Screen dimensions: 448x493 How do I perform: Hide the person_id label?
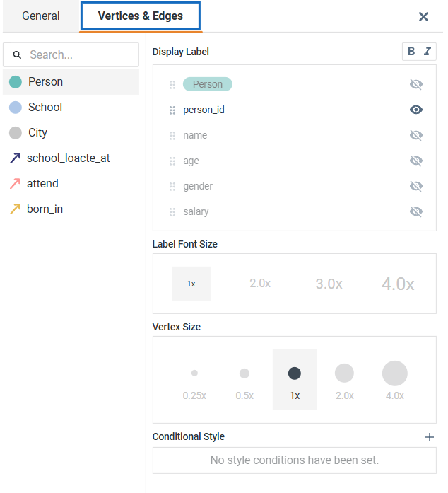point(416,110)
